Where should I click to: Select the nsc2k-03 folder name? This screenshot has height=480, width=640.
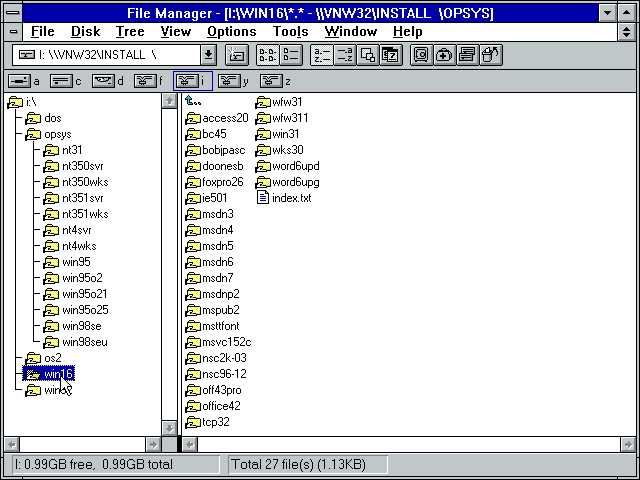click(x=224, y=358)
